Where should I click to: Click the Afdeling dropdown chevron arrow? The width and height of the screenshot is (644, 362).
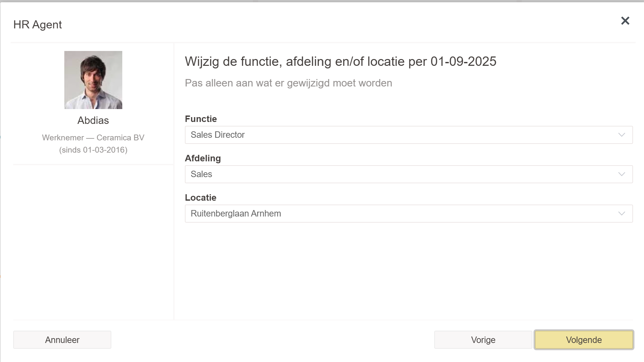point(621,174)
